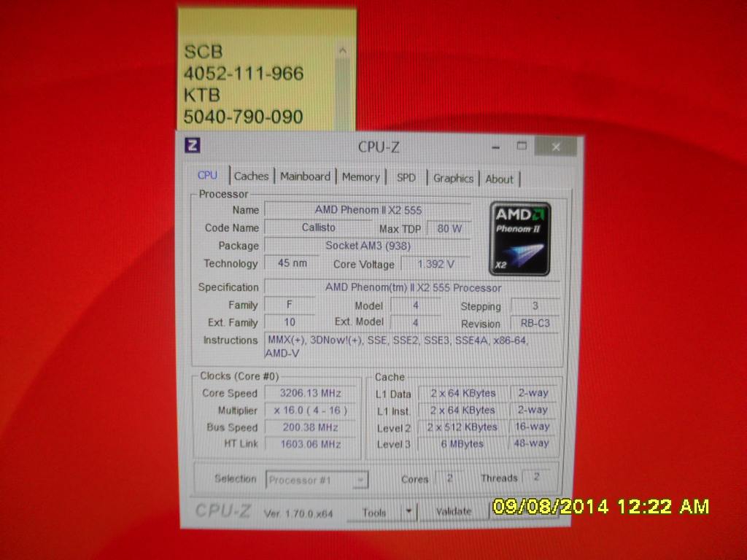This screenshot has height=560, width=747.
Task: Click the Family value F
Action: coord(290,305)
